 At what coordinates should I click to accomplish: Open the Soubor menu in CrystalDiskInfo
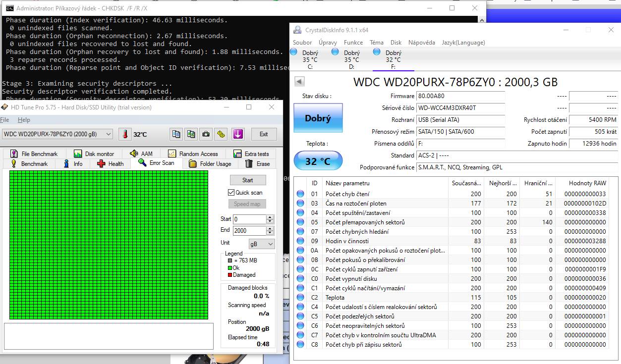[x=302, y=43]
